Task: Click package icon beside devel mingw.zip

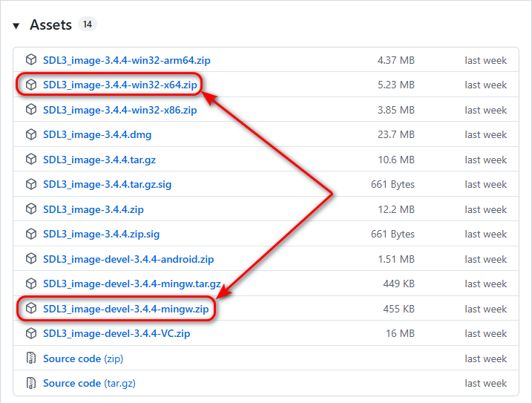Action: pyautogui.click(x=31, y=308)
